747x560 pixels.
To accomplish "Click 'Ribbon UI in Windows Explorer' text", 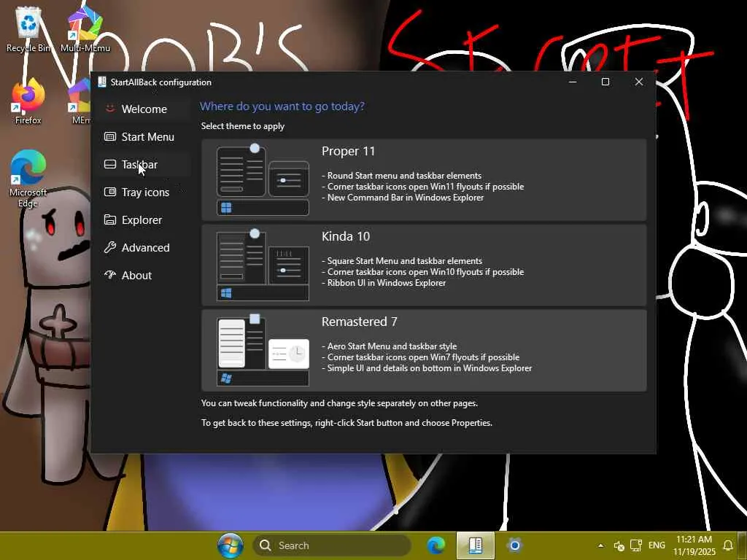I will coord(387,283).
